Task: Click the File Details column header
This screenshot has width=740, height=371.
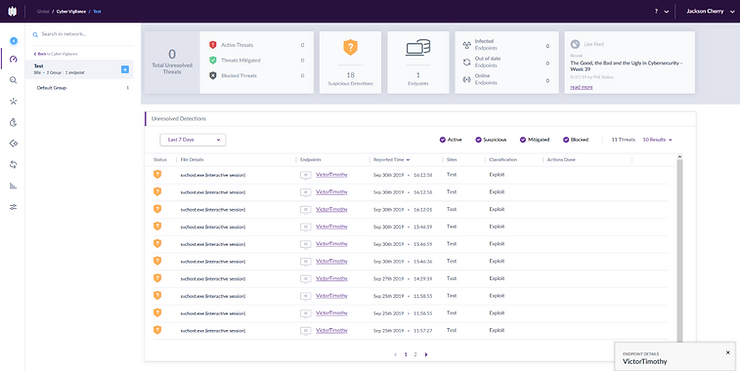Action: coord(192,160)
